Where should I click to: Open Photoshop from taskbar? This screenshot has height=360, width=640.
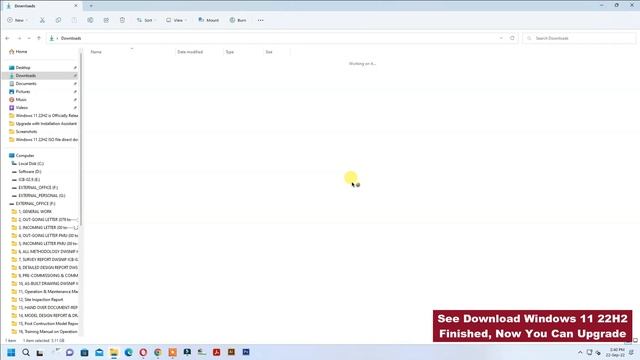pos(246,352)
